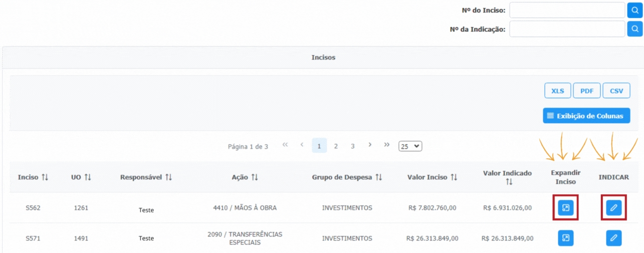Focus the Nº da Indicação input field
This screenshot has width=644, height=253.
[567, 29]
